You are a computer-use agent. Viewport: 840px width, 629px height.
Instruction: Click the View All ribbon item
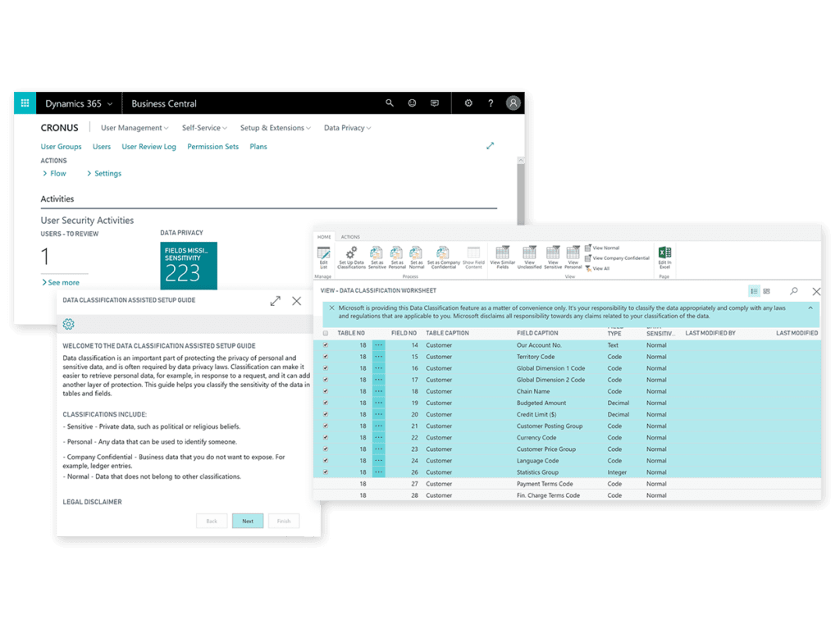(597, 268)
